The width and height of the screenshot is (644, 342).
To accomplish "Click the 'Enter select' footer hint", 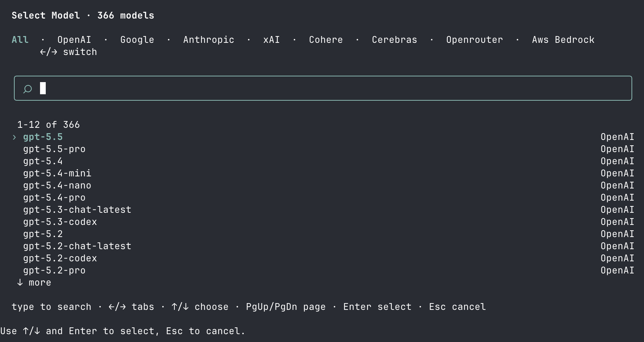I will [377, 307].
